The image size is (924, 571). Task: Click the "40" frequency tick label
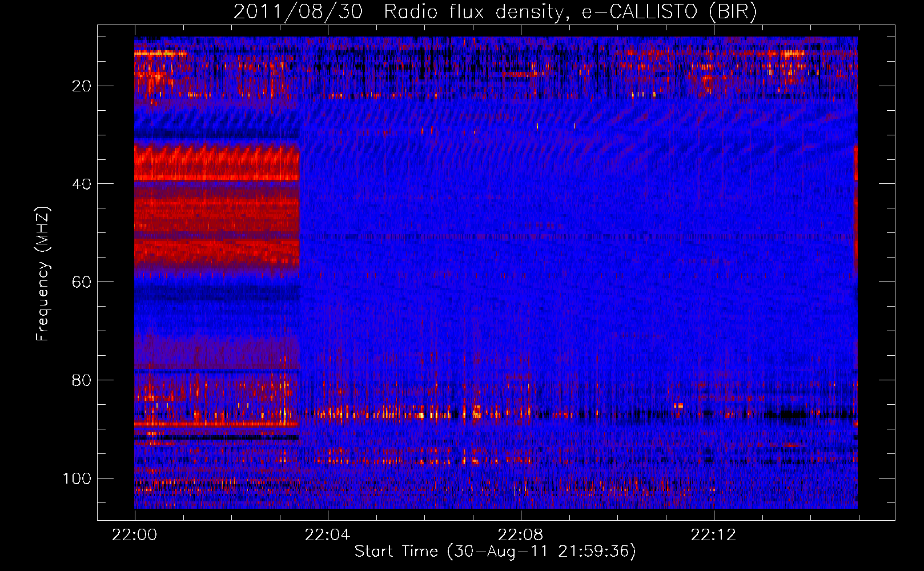click(x=82, y=184)
